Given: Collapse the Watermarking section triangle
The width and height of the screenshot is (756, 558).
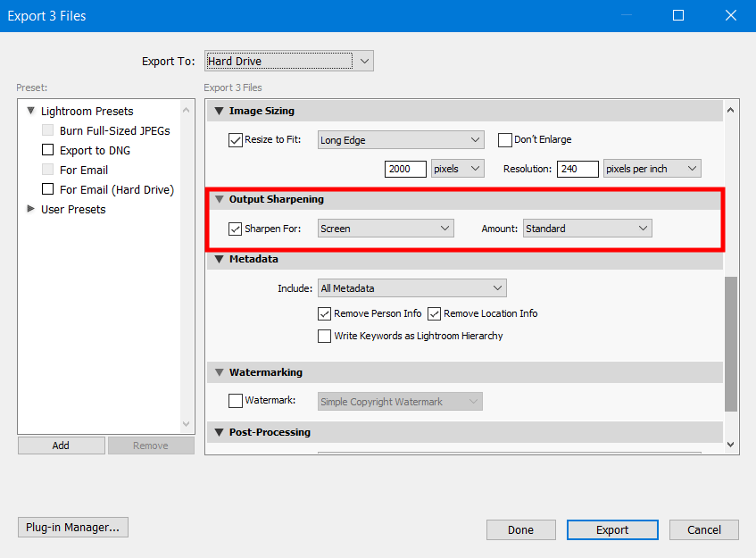Looking at the screenshot, I should coord(218,372).
